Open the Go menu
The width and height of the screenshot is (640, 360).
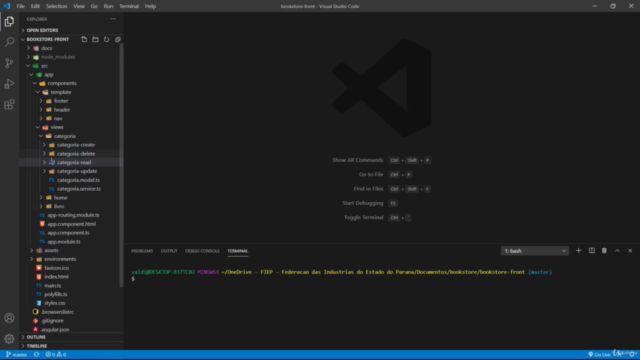tap(94, 6)
